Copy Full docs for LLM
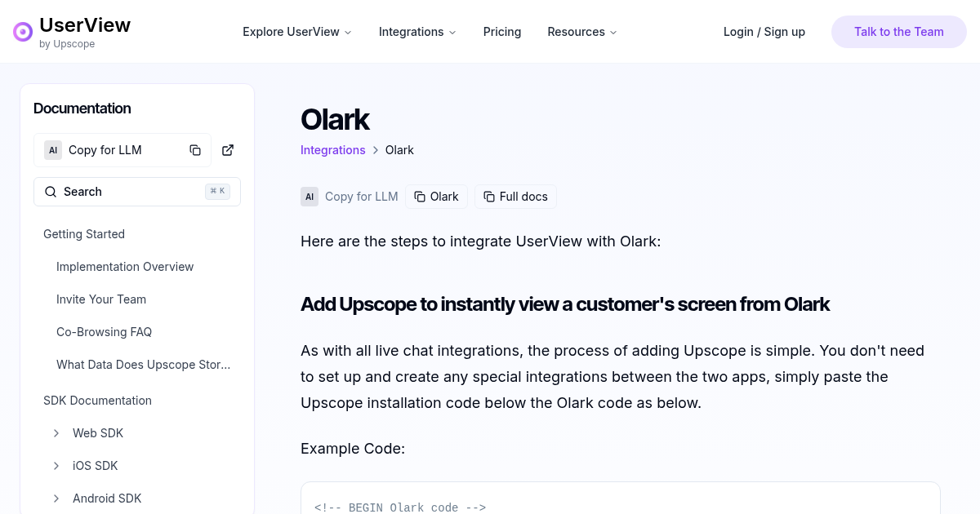The width and height of the screenshot is (980, 514). coord(515,197)
